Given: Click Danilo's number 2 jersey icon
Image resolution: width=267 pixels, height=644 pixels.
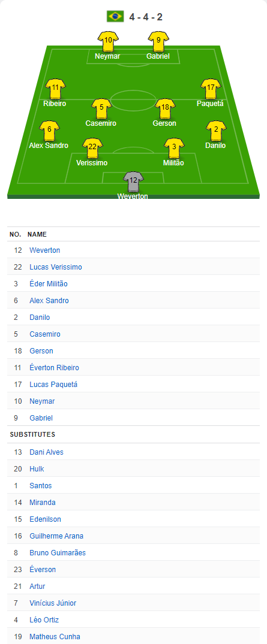Looking at the screenshot, I should point(216,131).
